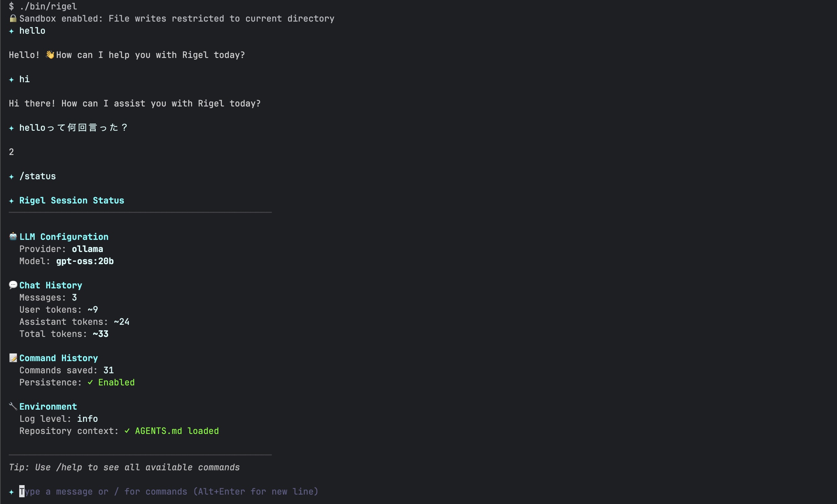Click the lock icon beside Sandbox enabled
This screenshot has height=504, width=837.
click(x=13, y=18)
